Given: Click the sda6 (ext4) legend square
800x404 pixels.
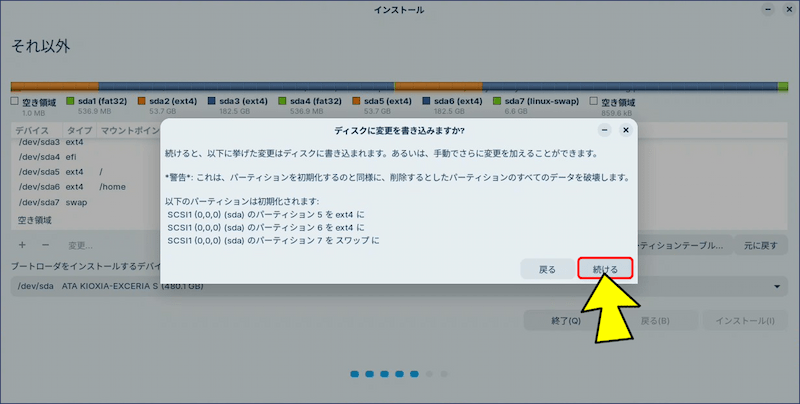Looking at the screenshot, I should [427, 101].
